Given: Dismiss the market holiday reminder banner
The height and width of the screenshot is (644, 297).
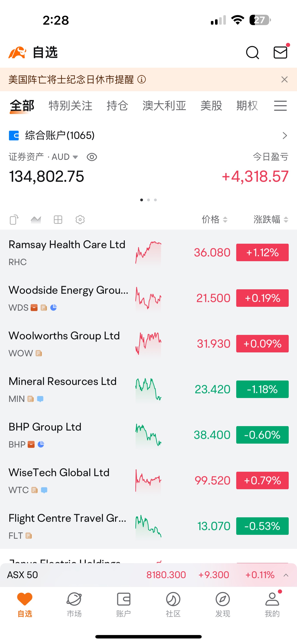Looking at the screenshot, I should click(x=285, y=79).
